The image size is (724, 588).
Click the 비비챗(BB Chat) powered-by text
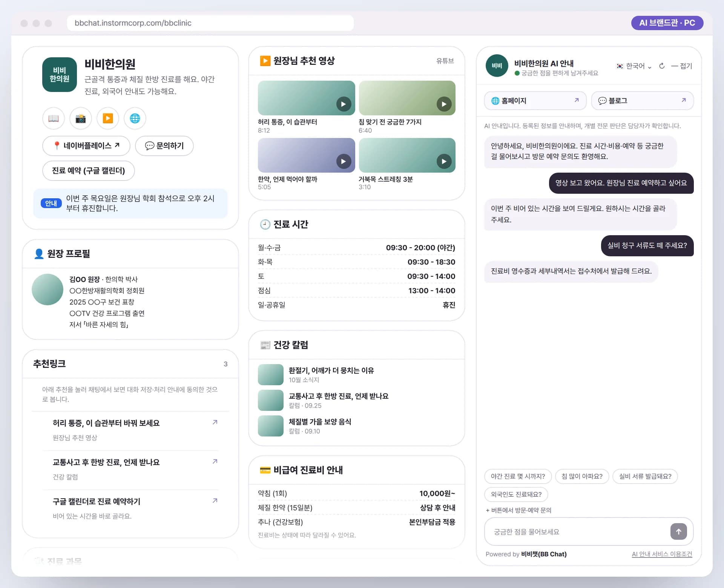click(544, 554)
